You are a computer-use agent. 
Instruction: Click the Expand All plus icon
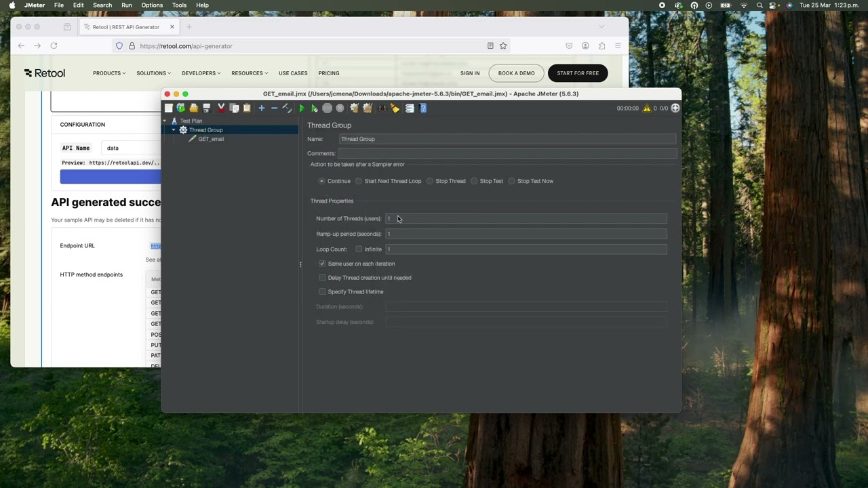click(x=261, y=108)
